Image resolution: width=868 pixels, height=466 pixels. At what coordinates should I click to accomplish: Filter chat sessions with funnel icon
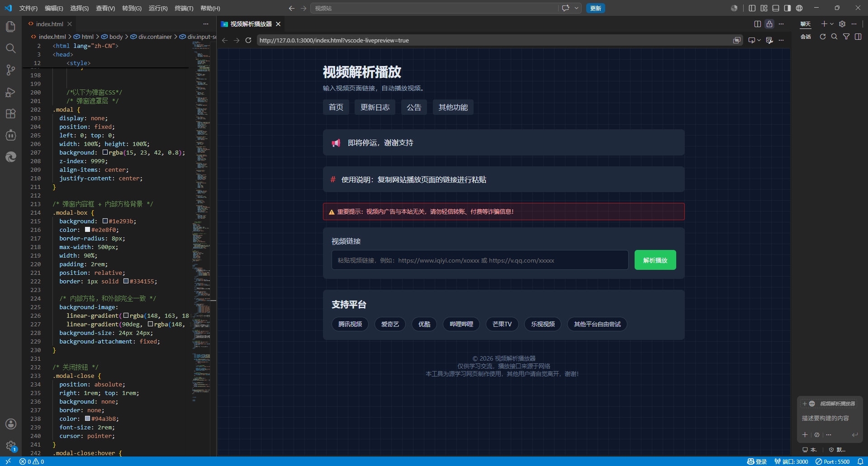pyautogui.click(x=846, y=37)
